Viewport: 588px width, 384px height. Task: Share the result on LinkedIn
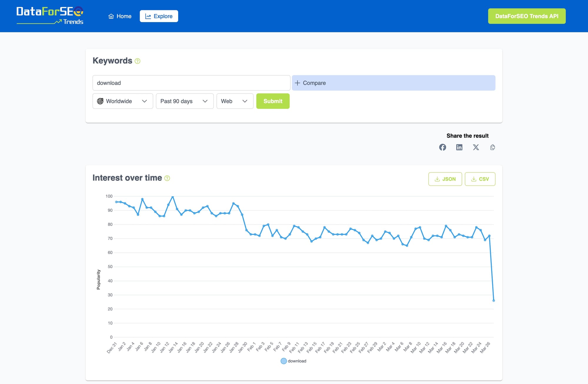(459, 147)
